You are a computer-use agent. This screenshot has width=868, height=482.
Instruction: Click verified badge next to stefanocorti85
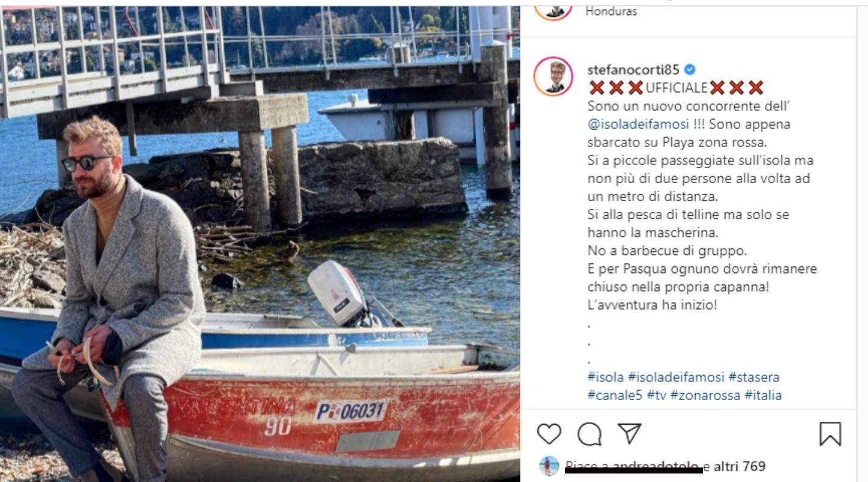pyautogui.click(x=690, y=70)
